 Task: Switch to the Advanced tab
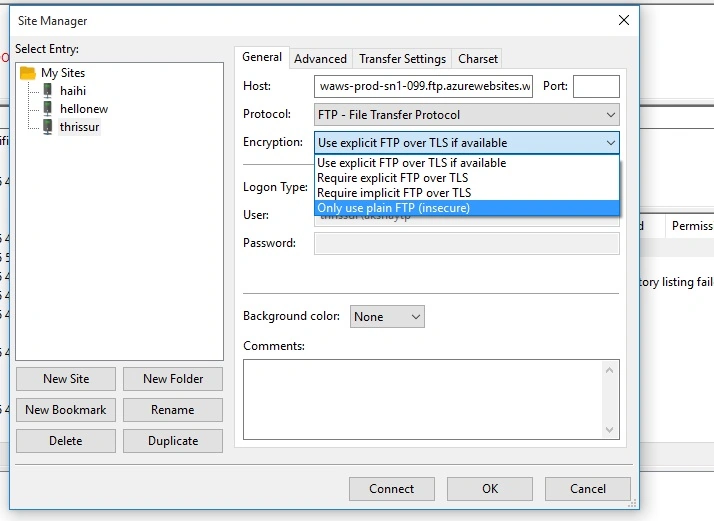click(320, 59)
